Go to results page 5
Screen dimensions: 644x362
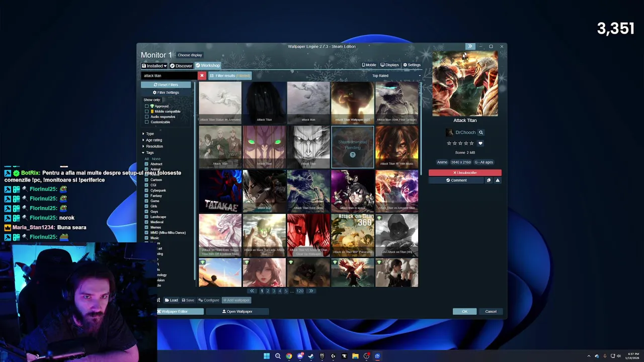click(286, 291)
